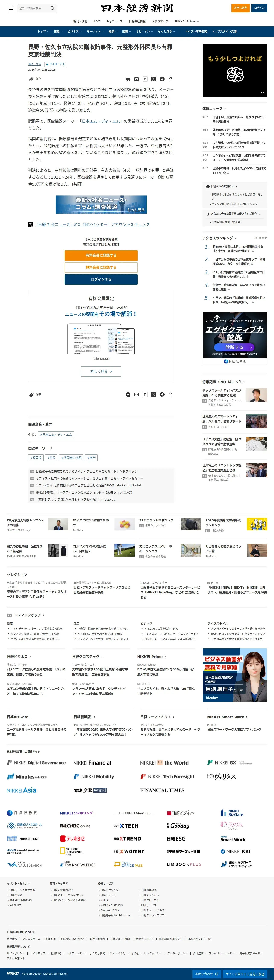
Task: Click サイトに関するご意見ご要望 footer button
Action: click(245, 974)
